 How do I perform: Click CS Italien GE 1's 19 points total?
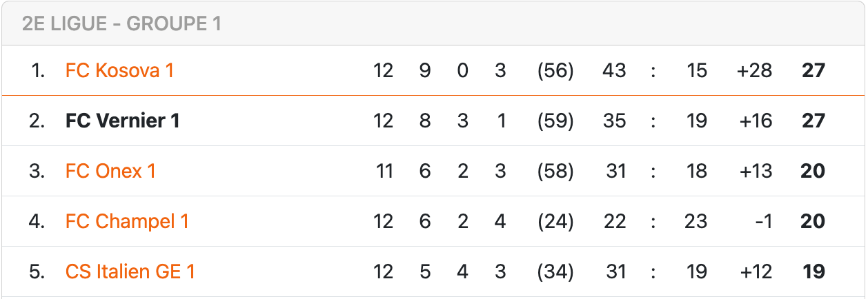(x=814, y=271)
